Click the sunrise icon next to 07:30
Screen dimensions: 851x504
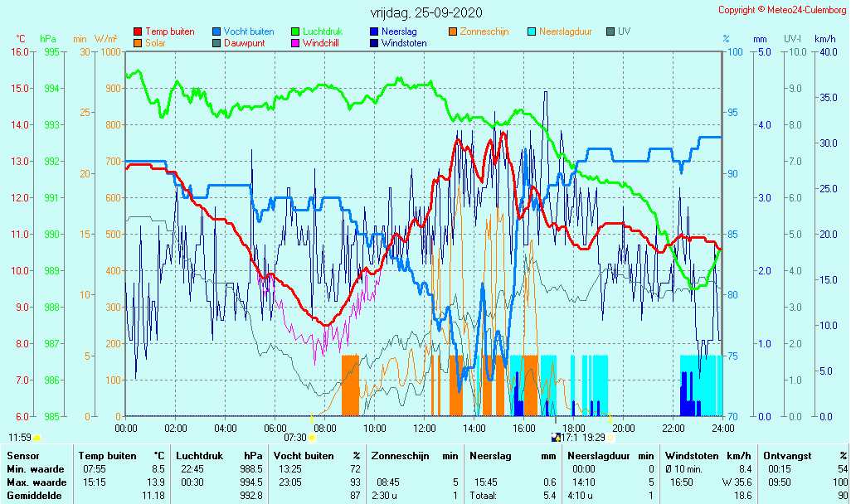click(x=314, y=437)
